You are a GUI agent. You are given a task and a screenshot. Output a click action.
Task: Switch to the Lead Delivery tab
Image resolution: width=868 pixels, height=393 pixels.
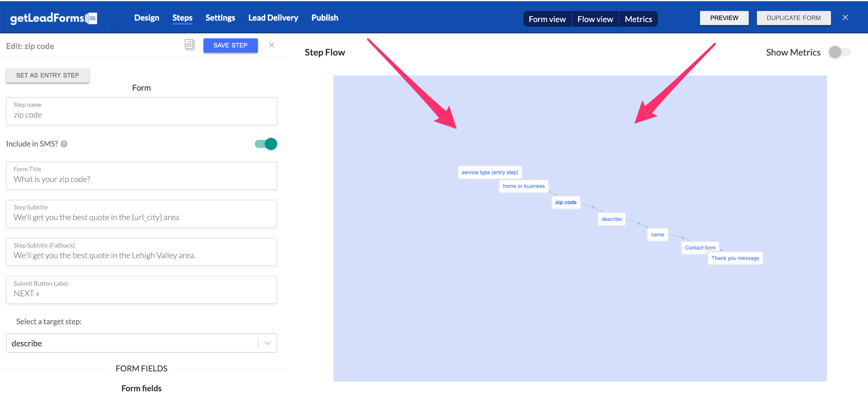click(273, 18)
